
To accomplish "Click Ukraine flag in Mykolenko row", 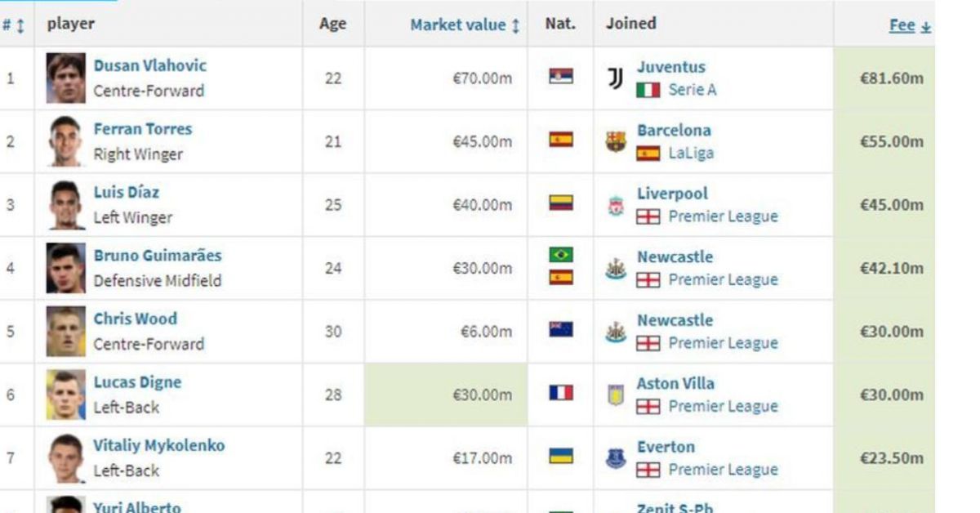I will (561, 456).
